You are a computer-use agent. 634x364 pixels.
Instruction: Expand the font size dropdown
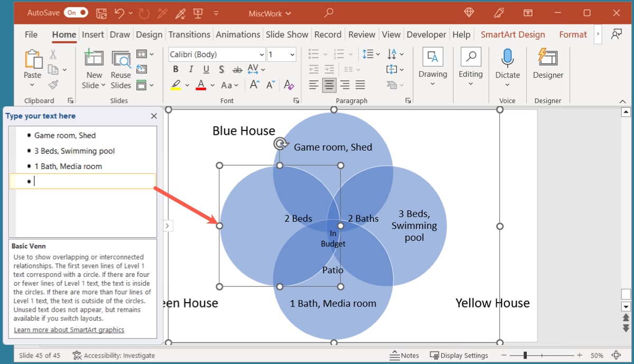(291, 54)
